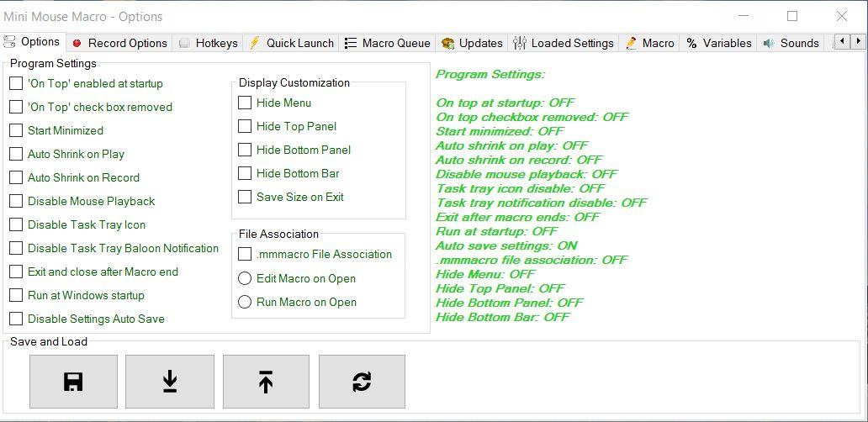Screen dimensions: 868x422
Task: Click 'Exit after macro ends: OFF' text
Action: click(x=517, y=217)
